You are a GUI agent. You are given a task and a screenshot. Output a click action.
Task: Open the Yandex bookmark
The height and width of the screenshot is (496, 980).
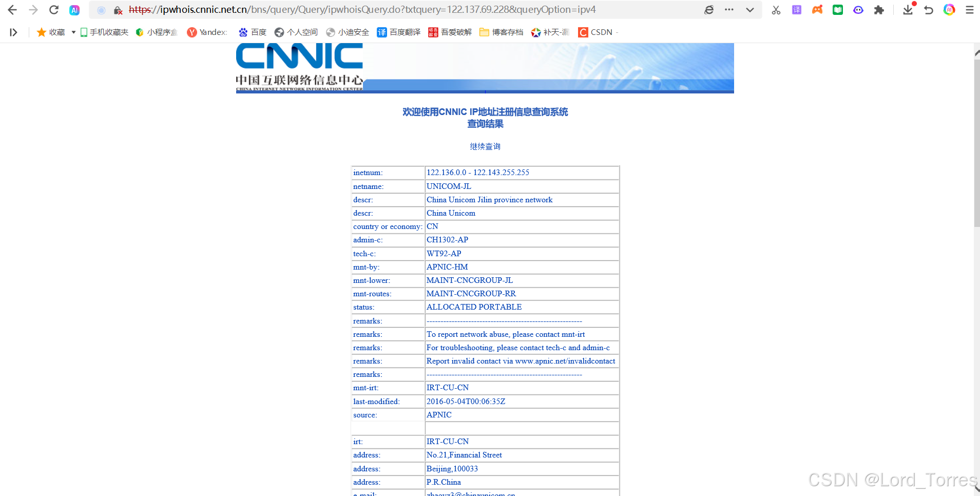(x=207, y=32)
